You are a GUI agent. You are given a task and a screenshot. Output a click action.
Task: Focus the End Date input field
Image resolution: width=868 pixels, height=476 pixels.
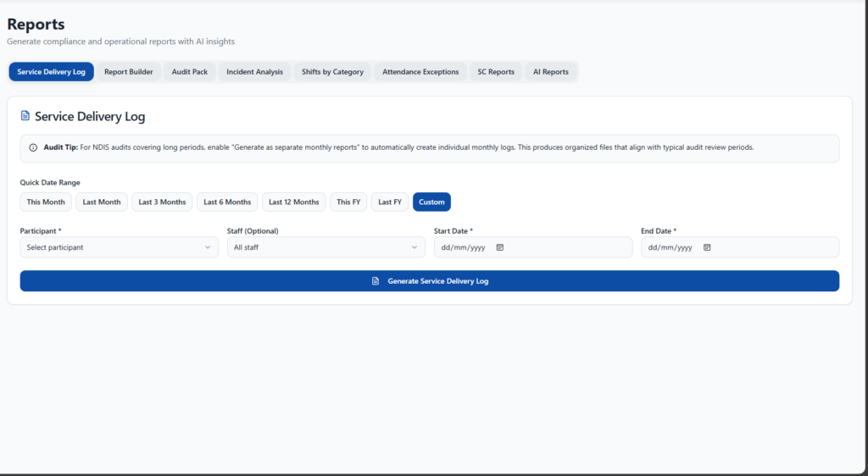point(670,247)
